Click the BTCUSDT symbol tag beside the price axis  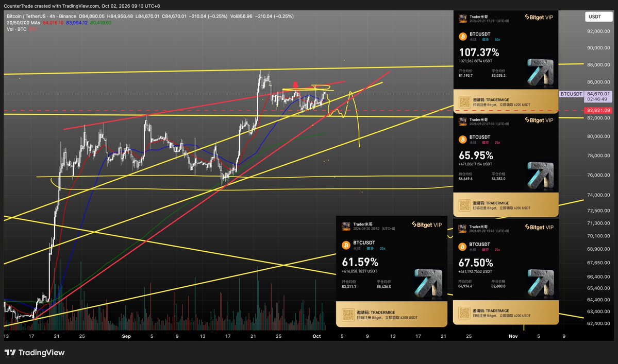[572, 94]
